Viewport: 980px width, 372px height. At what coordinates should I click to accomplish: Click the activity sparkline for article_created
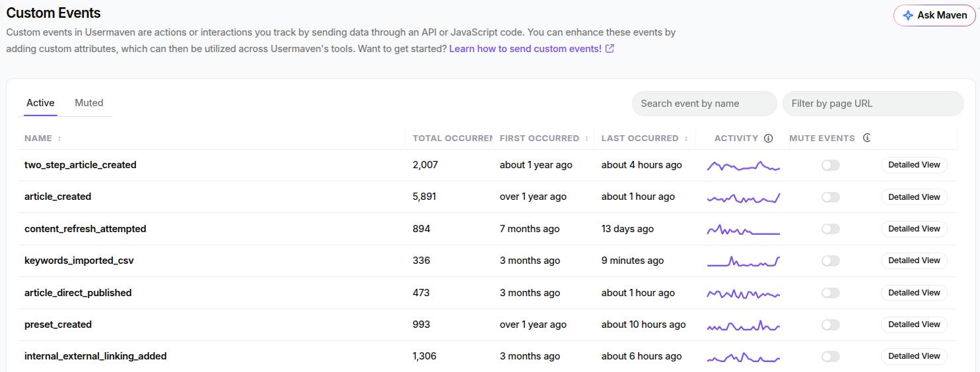[744, 198]
